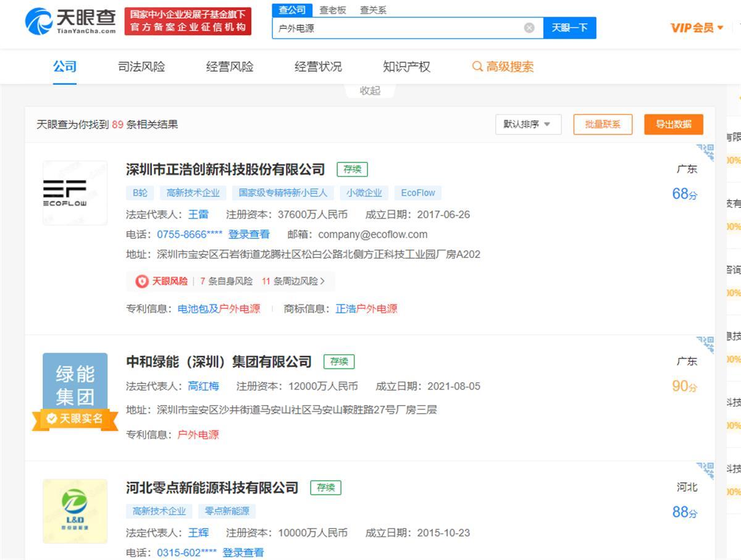Open the 公司 results tab
Viewport: 741px width, 560px height.
pos(65,67)
